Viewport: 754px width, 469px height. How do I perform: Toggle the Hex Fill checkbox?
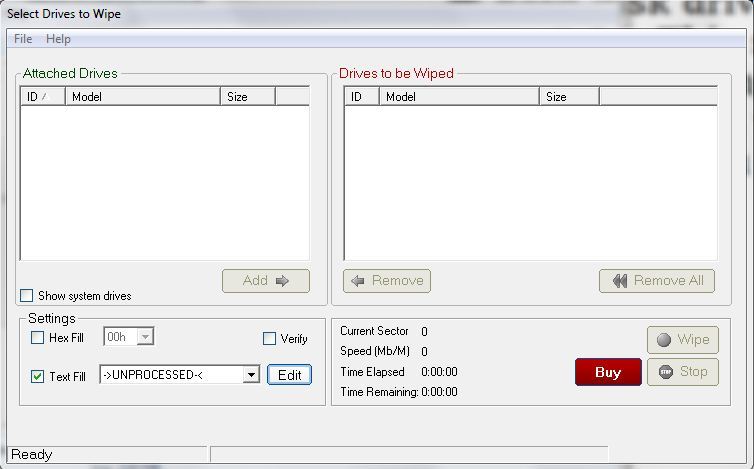click(37, 338)
